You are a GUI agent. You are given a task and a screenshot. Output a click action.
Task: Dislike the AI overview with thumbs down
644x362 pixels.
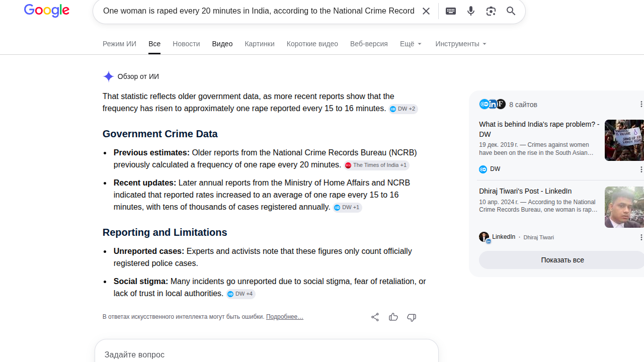pos(412,317)
